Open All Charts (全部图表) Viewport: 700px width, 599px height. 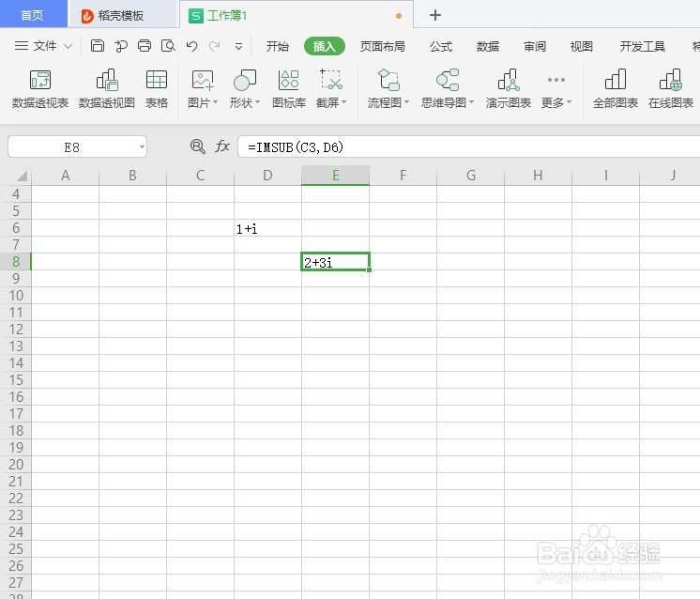tap(616, 89)
